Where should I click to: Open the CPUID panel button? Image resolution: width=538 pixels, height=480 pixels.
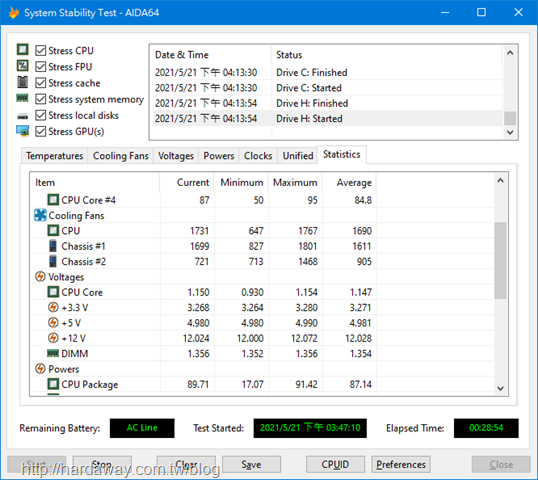coord(335,464)
